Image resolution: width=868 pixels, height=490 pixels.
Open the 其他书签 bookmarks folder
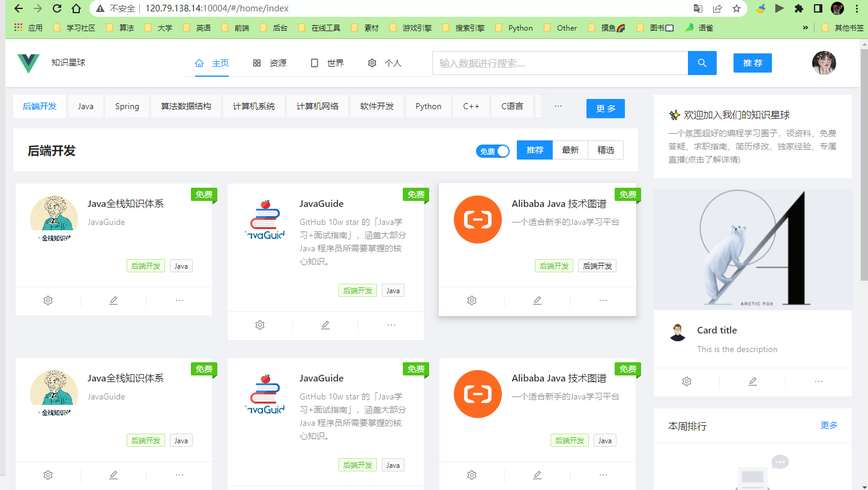(x=842, y=28)
